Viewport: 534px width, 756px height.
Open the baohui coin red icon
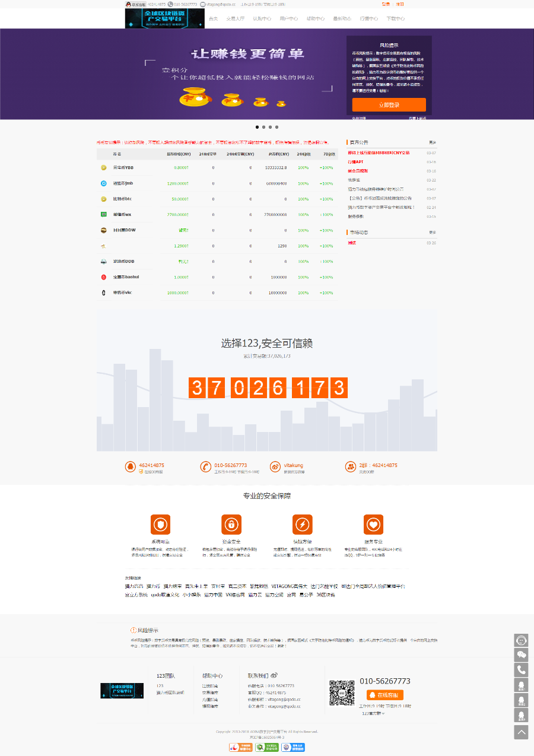tap(104, 277)
